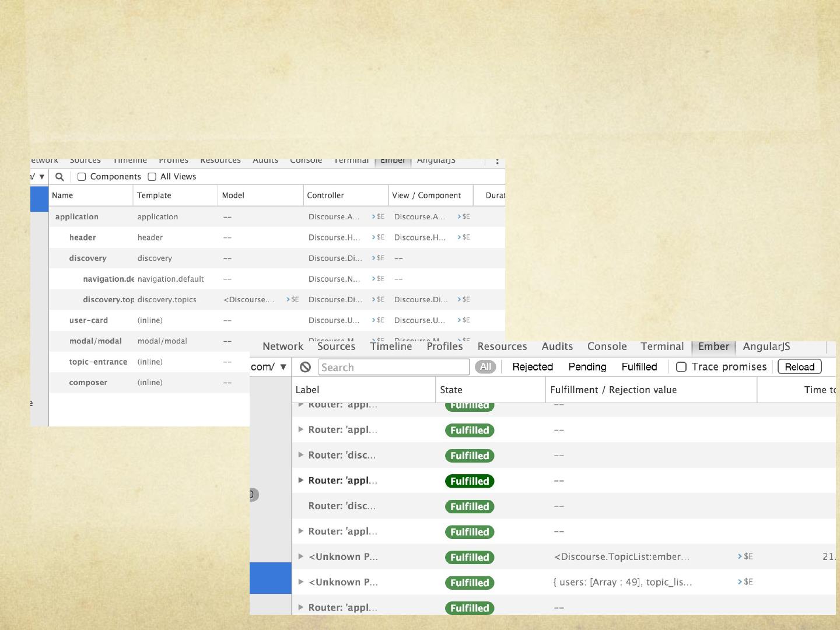Enable the Components checkbox
The width and height of the screenshot is (840, 630).
click(82, 177)
